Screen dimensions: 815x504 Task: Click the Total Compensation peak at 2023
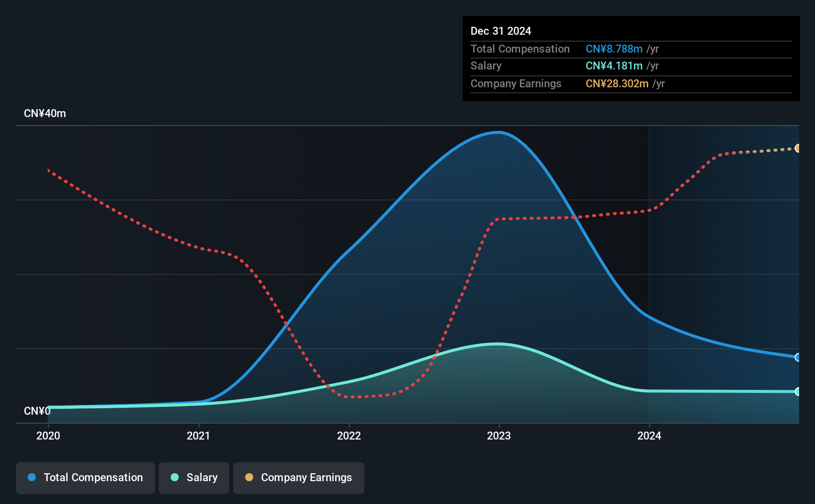pos(499,132)
